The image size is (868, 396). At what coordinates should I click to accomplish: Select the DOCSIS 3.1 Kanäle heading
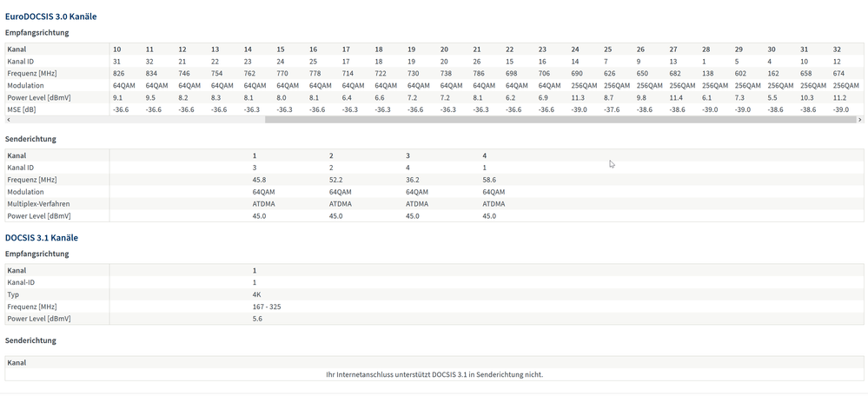(x=42, y=238)
